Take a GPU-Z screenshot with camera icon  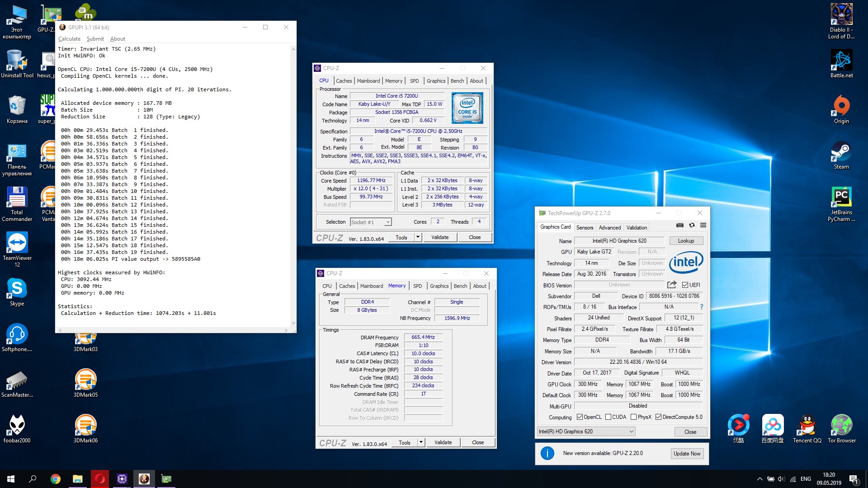point(679,225)
